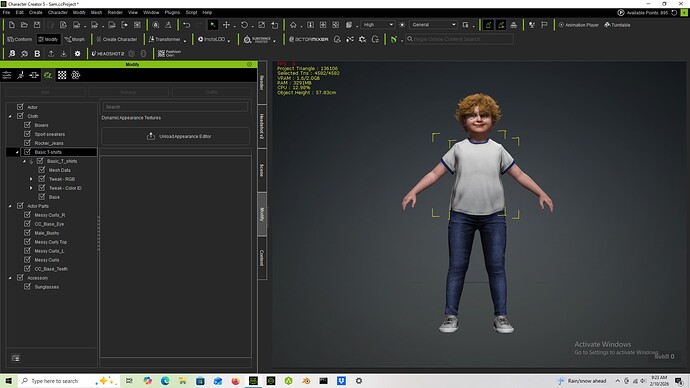Image resolution: width=690 pixels, height=388 pixels.
Task: Open the checkerboard Texture tab icon
Action: click(62, 75)
